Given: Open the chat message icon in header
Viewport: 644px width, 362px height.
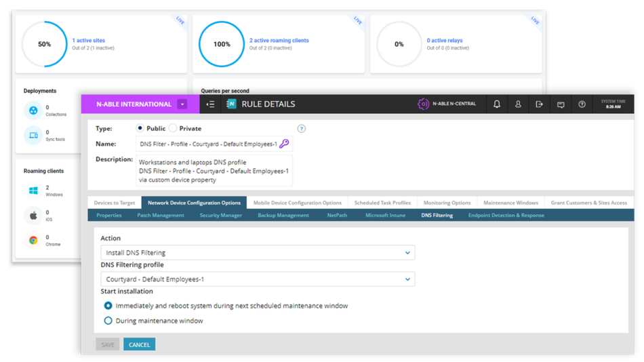Looking at the screenshot, I should coord(561,105).
